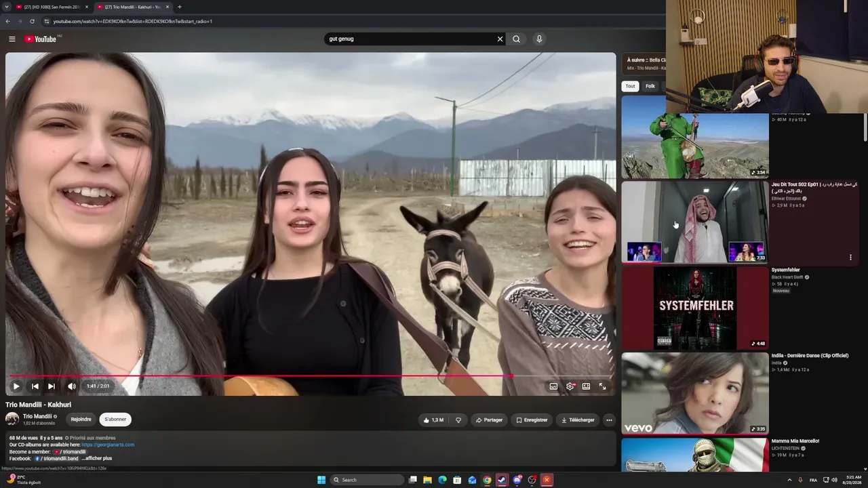Skip back to the previous video

[35, 386]
